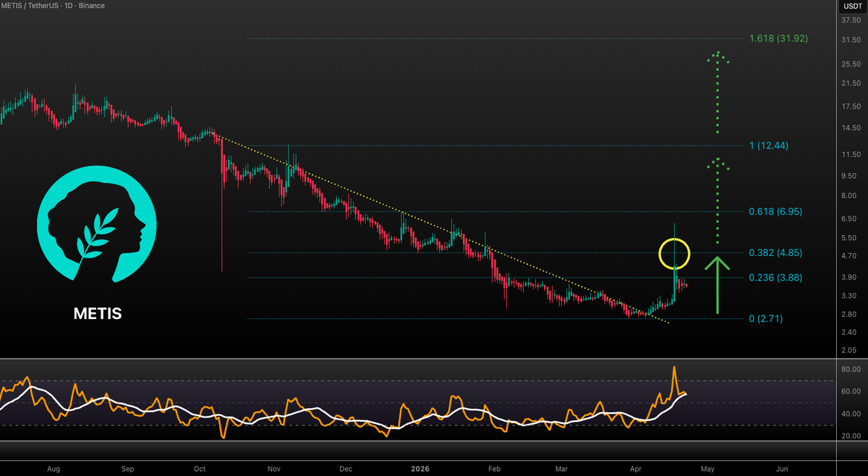The width and height of the screenshot is (868, 476).
Task: Click the 3.90 price axis label
Action: coord(851,276)
